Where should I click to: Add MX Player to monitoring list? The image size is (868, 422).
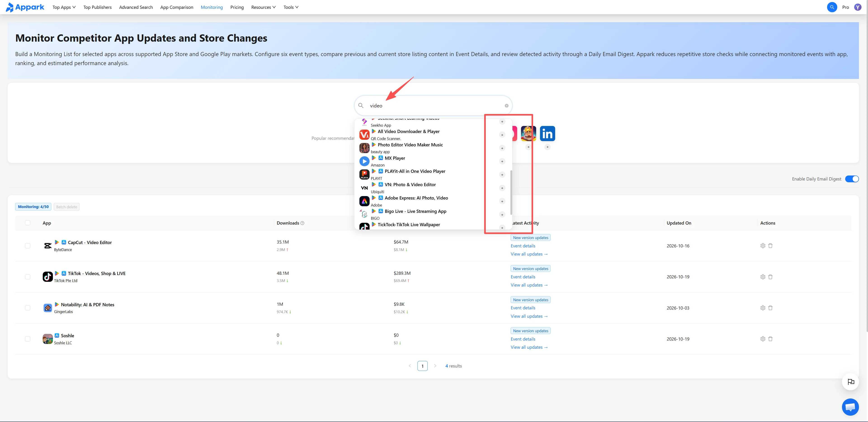coord(502,161)
